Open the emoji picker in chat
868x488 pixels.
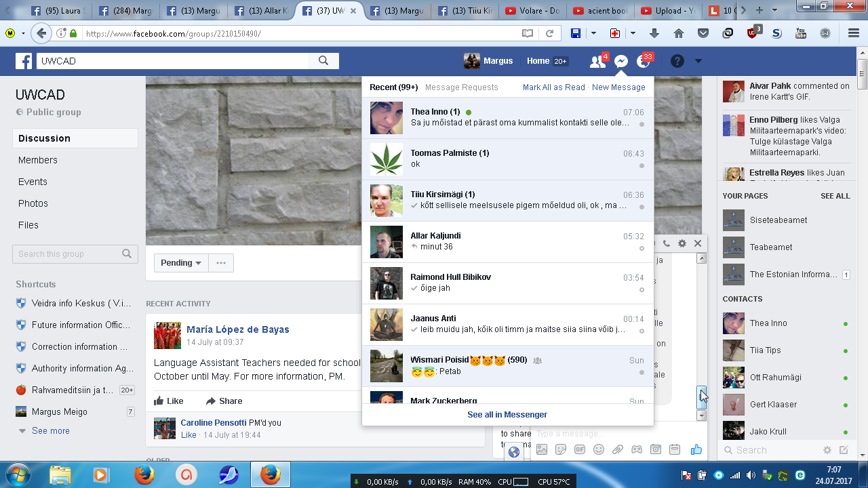click(599, 449)
